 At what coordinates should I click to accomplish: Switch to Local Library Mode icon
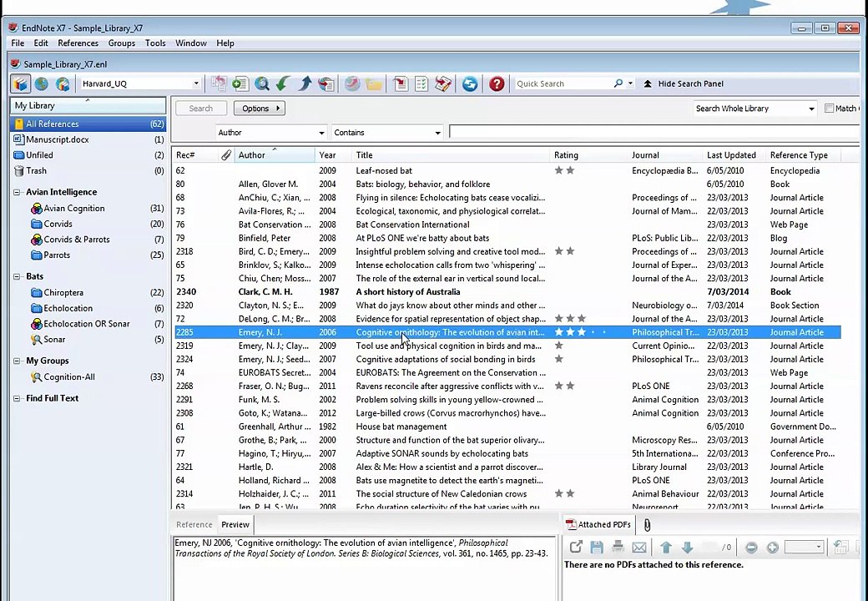21,83
